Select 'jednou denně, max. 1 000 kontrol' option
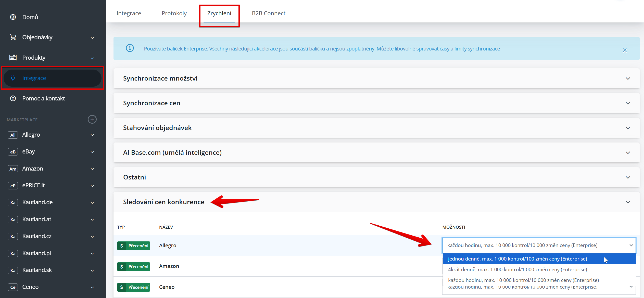The height and width of the screenshot is (298, 644). [539, 259]
